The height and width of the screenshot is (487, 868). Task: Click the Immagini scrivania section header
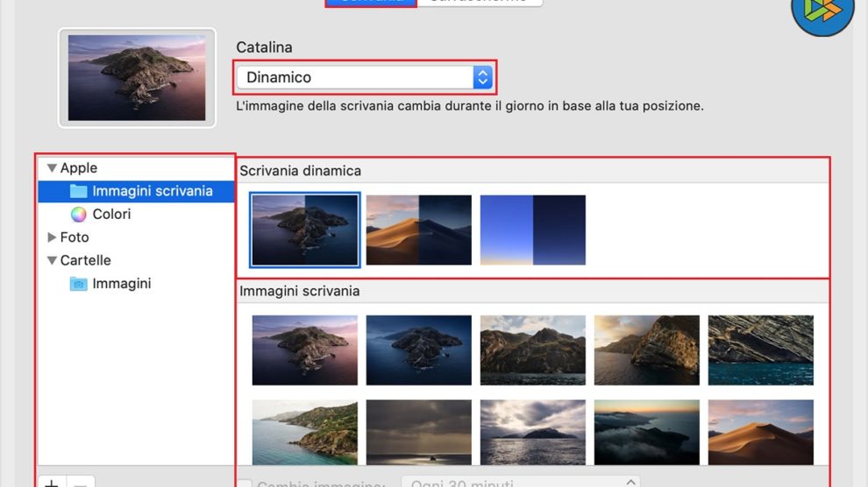point(300,292)
